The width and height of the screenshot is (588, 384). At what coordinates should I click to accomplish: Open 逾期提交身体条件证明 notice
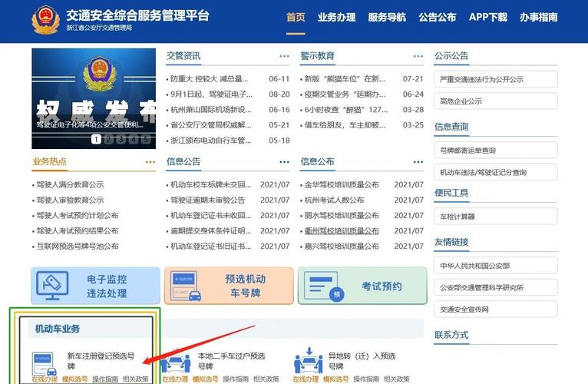[x=211, y=231]
